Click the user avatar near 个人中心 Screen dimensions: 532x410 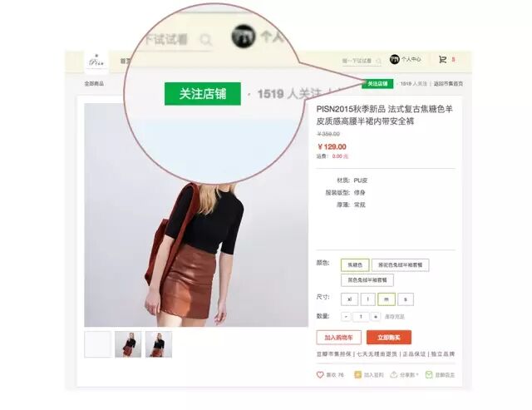coord(395,59)
